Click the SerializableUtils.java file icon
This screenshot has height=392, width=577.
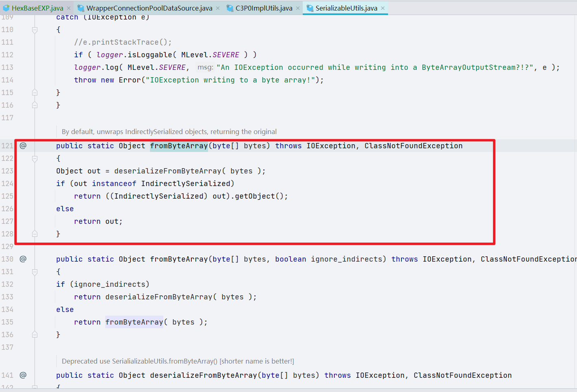(x=310, y=8)
